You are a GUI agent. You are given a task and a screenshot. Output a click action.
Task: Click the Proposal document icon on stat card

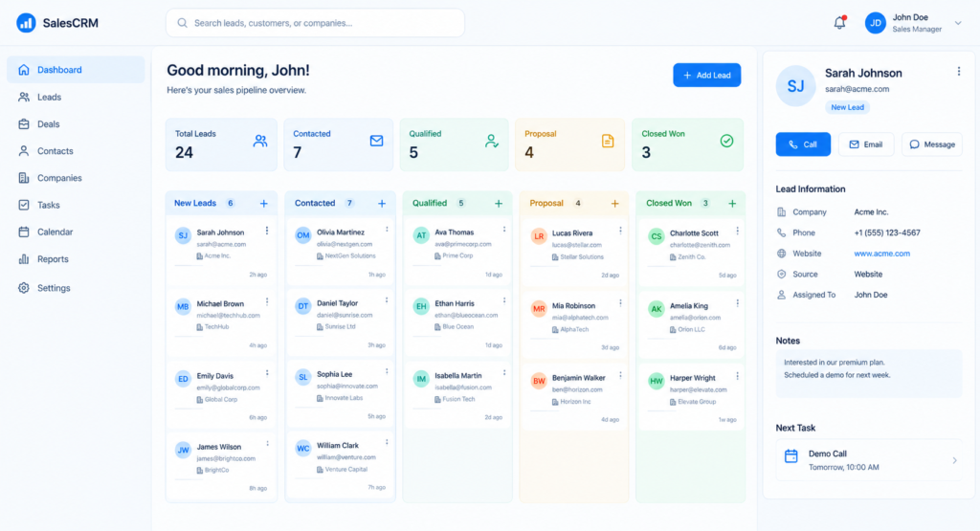tap(608, 142)
